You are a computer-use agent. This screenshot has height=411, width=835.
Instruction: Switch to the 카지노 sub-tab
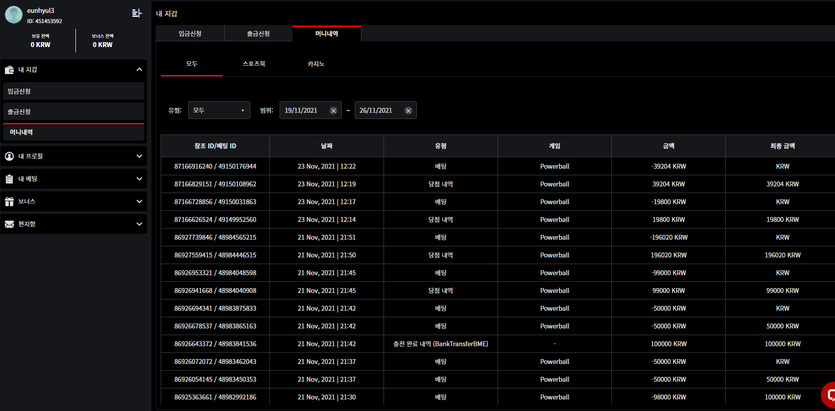pos(316,63)
